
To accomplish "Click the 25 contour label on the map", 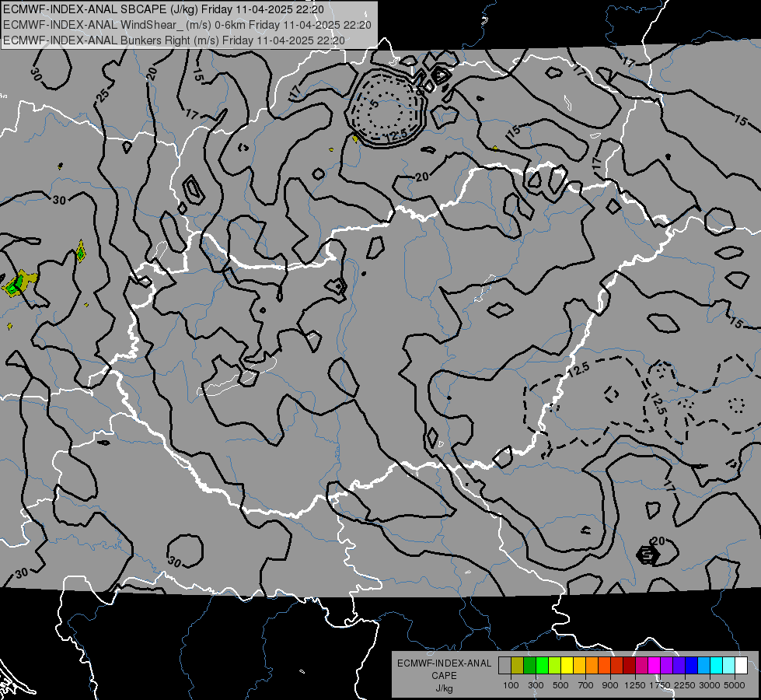I will [x=103, y=95].
